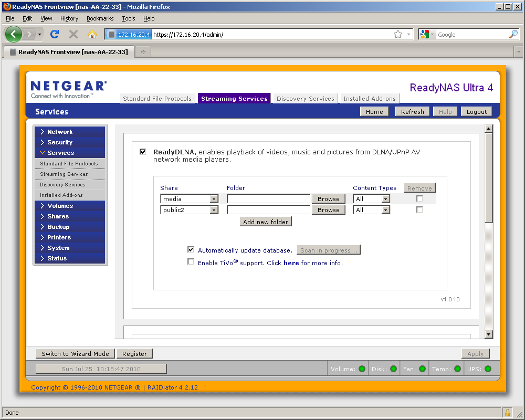The width and height of the screenshot is (525, 420).
Task: Open the browser Help menu
Action: (149, 18)
